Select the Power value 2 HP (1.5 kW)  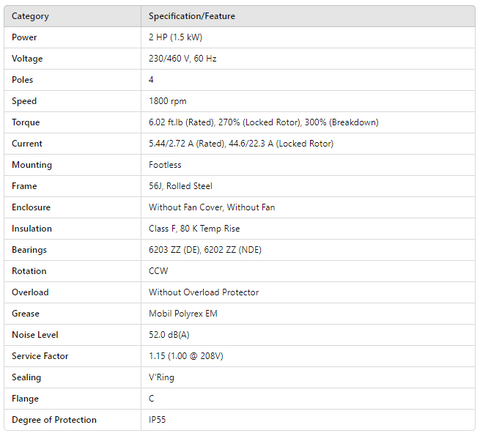[175, 37]
